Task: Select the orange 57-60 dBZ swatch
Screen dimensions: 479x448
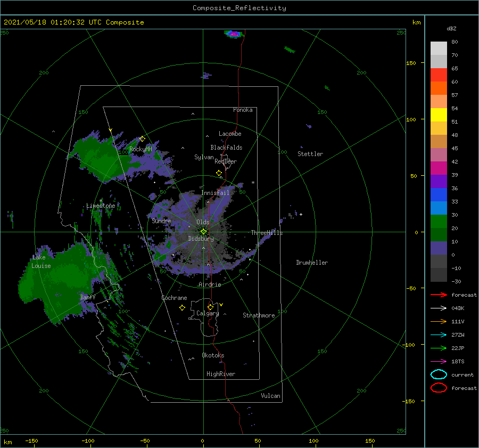Action: [x=439, y=88]
